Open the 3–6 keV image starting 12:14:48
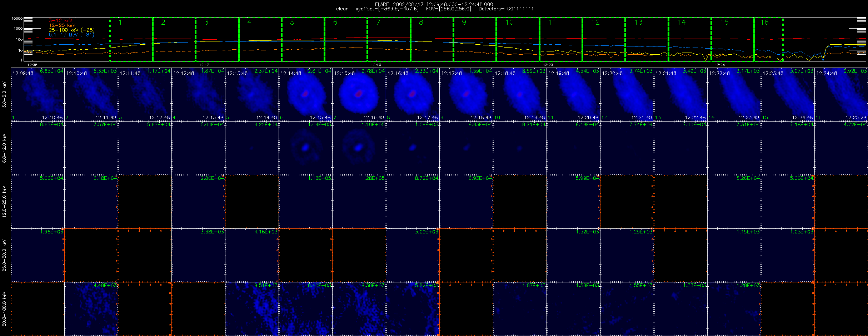The height and width of the screenshot is (336, 868). tap(305, 94)
